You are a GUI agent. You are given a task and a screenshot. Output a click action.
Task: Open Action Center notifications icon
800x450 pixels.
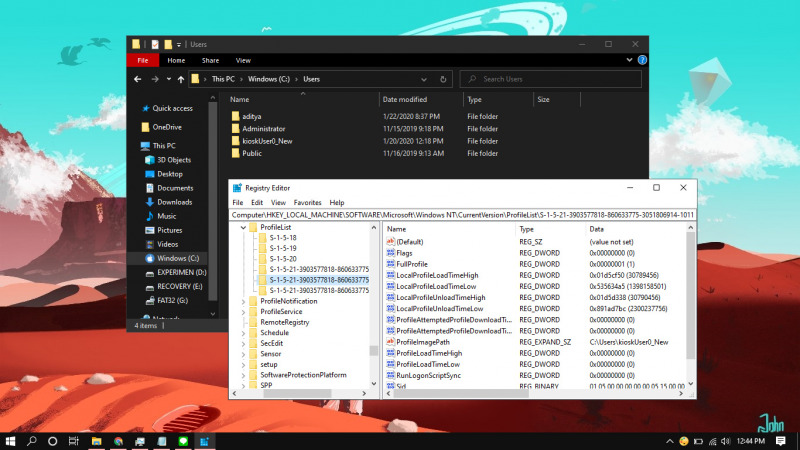(x=781, y=441)
